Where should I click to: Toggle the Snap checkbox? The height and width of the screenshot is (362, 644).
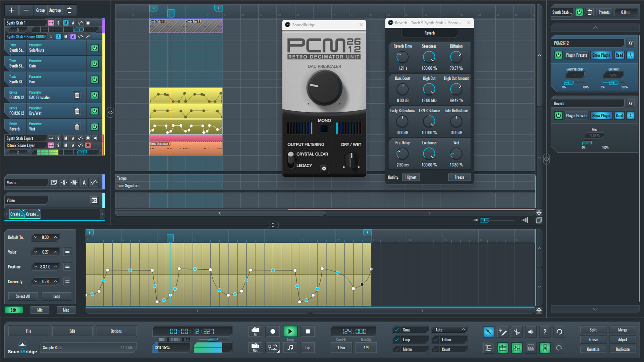pos(397,330)
